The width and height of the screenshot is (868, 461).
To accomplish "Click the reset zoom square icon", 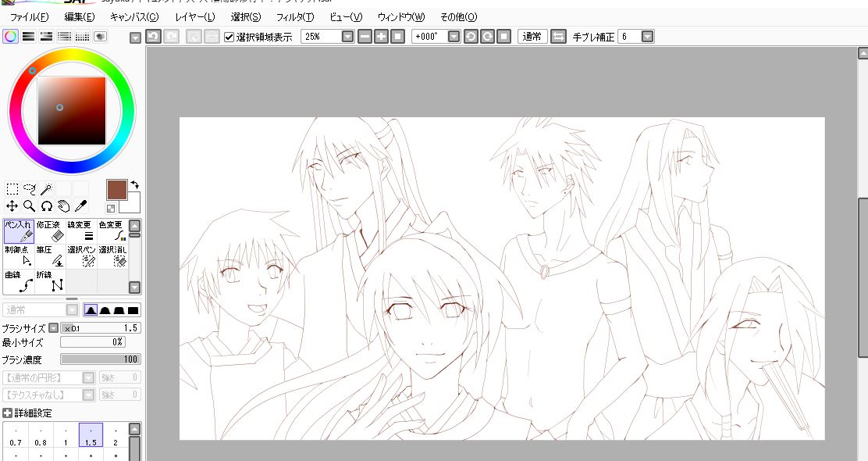I will coord(397,37).
